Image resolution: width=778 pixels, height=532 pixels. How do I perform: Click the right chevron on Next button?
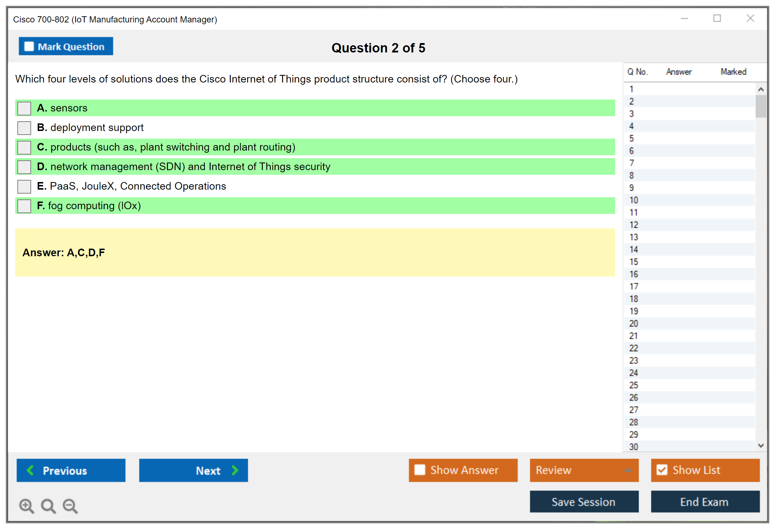tap(235, 470)
